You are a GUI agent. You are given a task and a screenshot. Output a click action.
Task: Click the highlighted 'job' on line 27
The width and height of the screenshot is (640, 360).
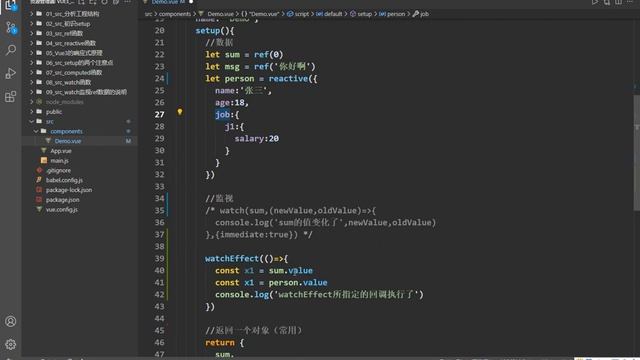pos(222,115)
